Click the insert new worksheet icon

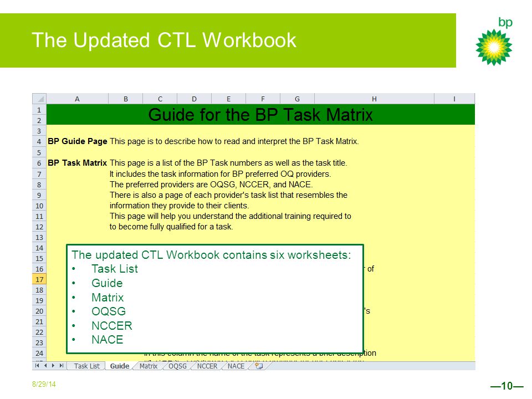point(259,366)
